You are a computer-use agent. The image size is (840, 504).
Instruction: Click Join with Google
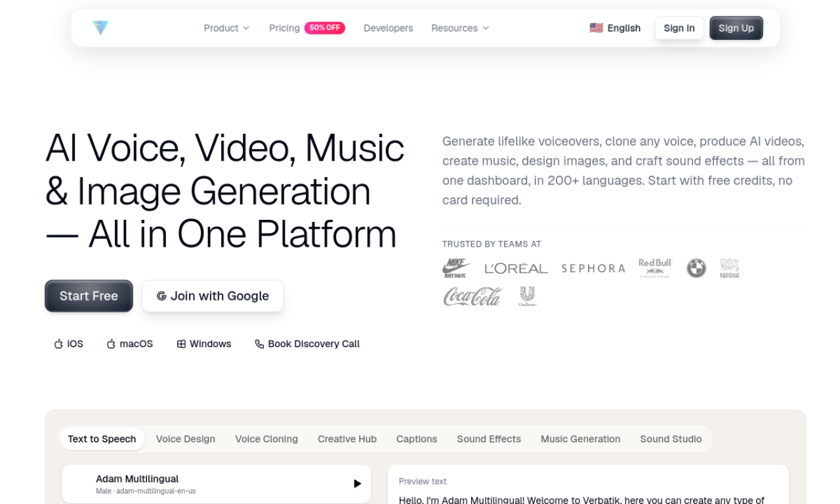[213, 296]
